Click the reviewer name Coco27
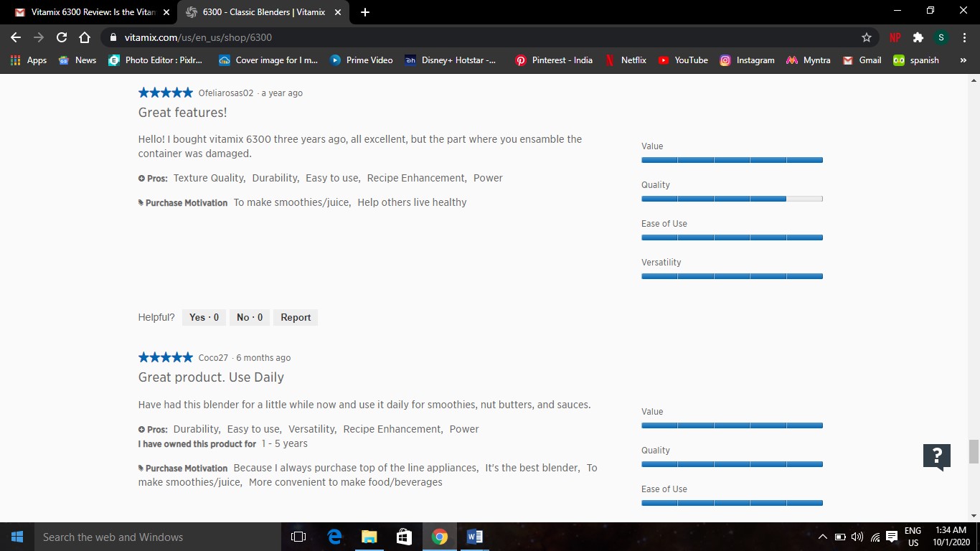Image resolution: width=980 pixels, height=551 pixels. pyautogui.click(x=213, y=358)
